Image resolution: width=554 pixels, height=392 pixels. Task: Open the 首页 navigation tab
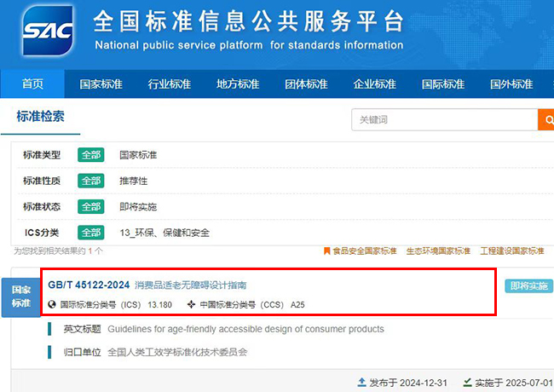[32, 84]
